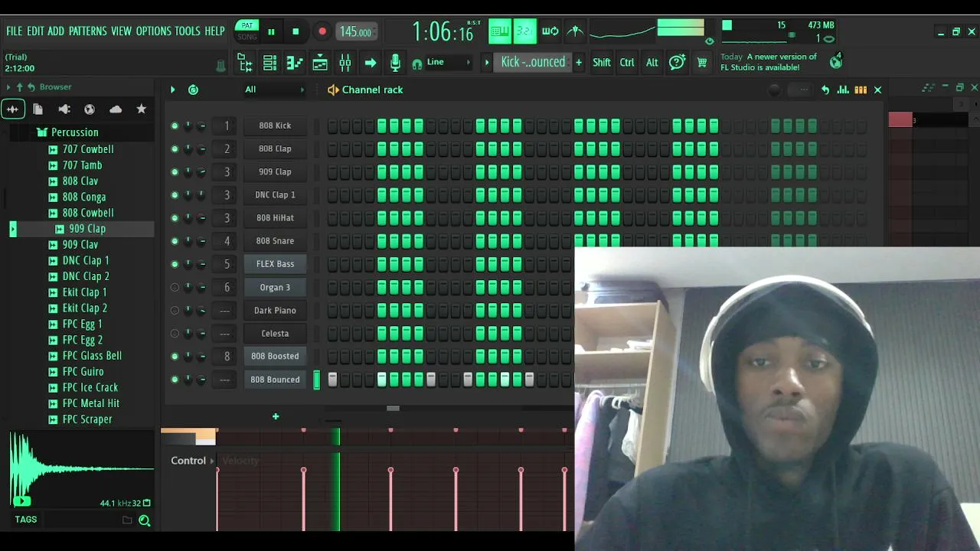Click the 808 Kick channel button
The height and width of the screenshot is (551, 980).
tap(275, 126)
